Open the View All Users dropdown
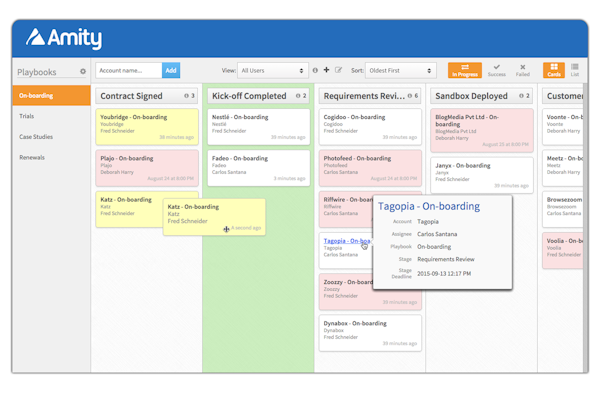This screenshot has height=393, width=600. 272,70
